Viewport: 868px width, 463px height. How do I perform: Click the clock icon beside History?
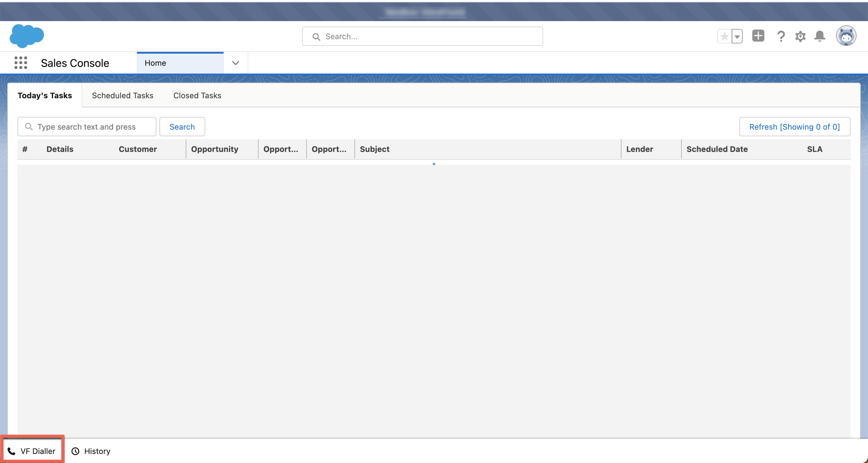coord(75,451)
